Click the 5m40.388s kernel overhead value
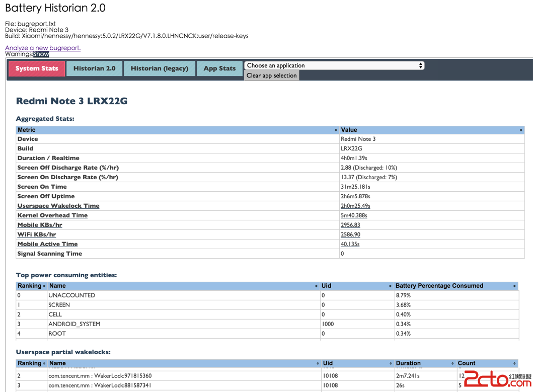 pyautogui.click(x=354, y=215)
